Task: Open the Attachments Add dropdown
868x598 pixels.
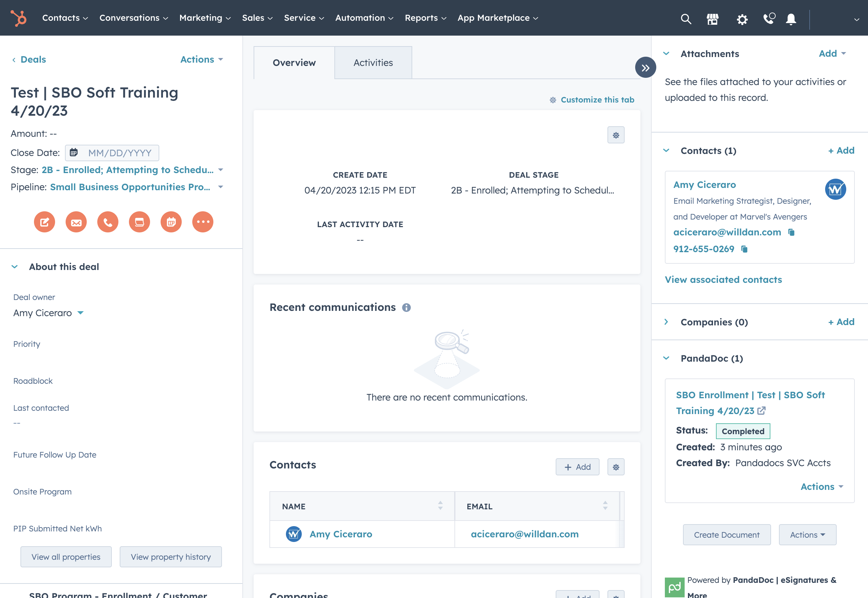Action: pos(832,54)
